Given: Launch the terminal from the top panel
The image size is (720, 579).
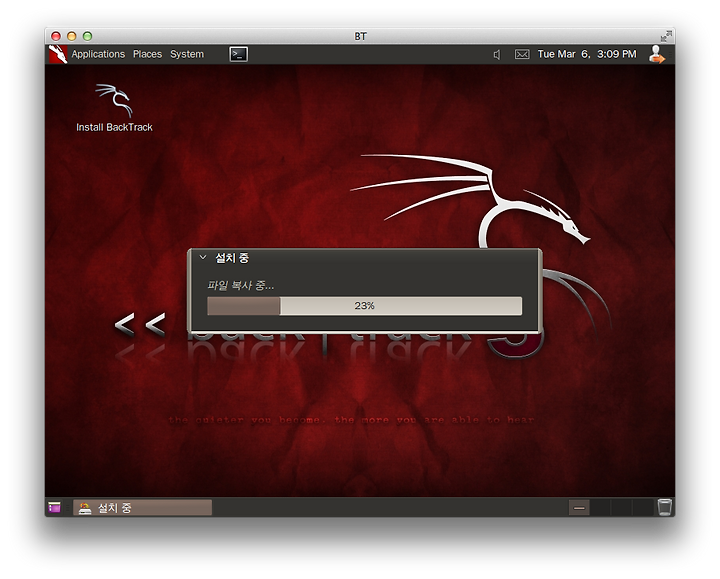Looking at the screenshot, I should (239, 54).
